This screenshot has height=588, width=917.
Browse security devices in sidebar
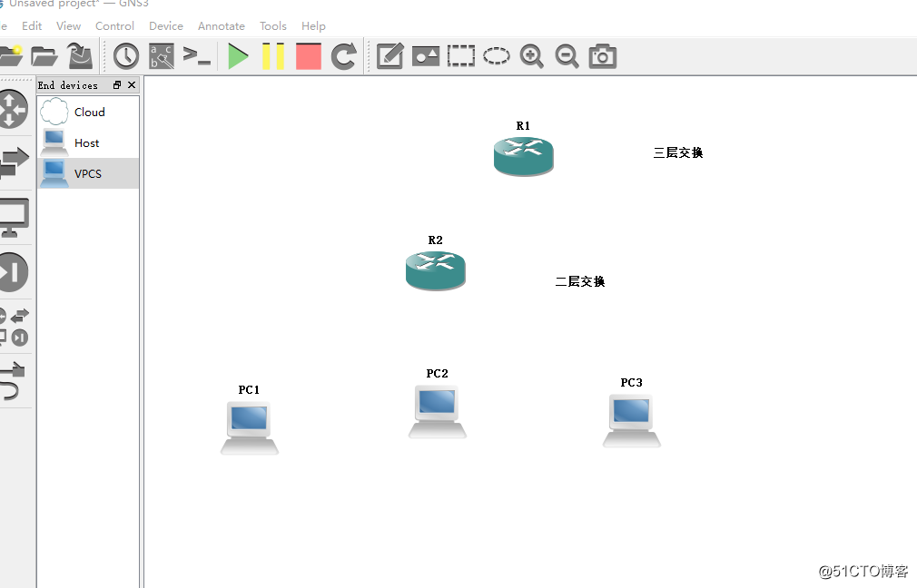point(13,272)
